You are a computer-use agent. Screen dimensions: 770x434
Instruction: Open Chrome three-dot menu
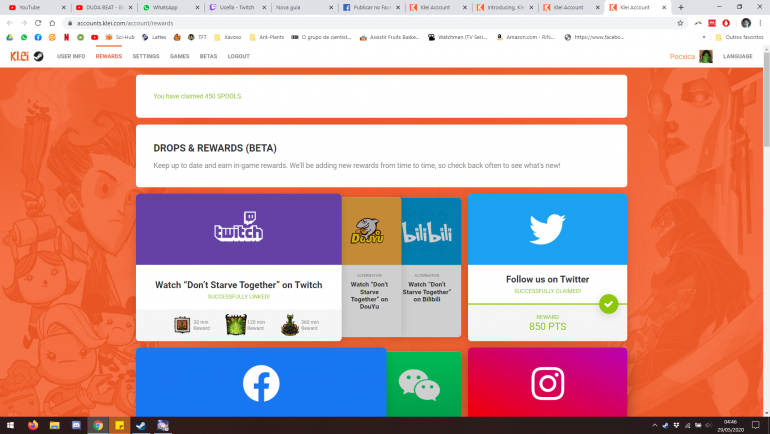(x=760, y=23)
